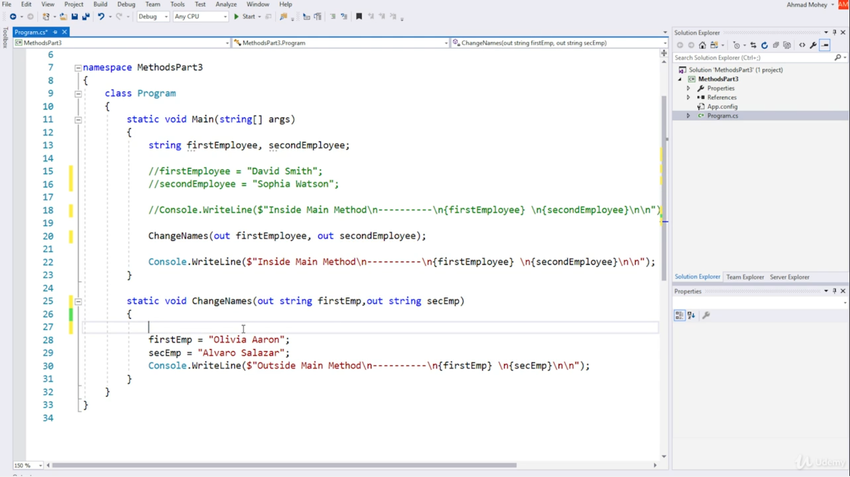Toggle Preview Selected Items in Solution Explorer

click(x=825, y=46)
